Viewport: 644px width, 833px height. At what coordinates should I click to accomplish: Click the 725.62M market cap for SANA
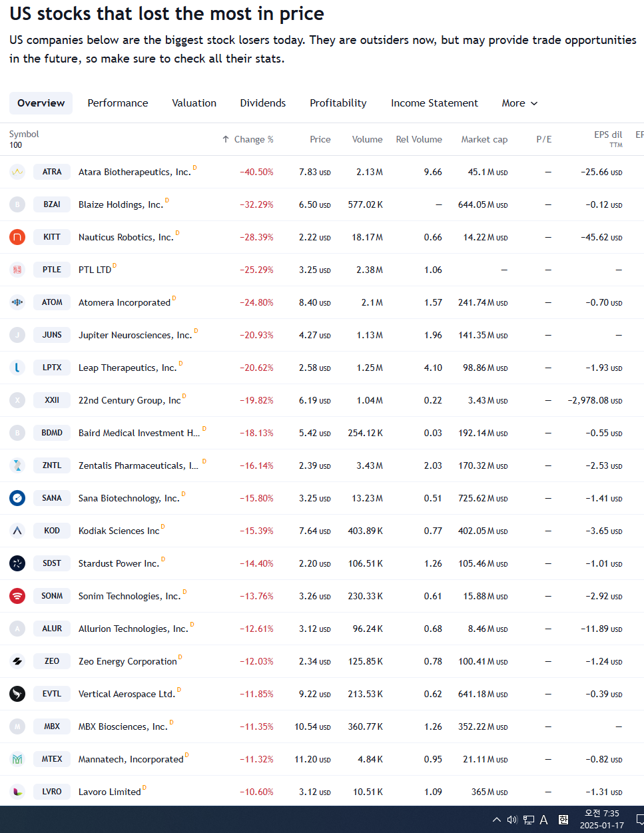point(483,498)
